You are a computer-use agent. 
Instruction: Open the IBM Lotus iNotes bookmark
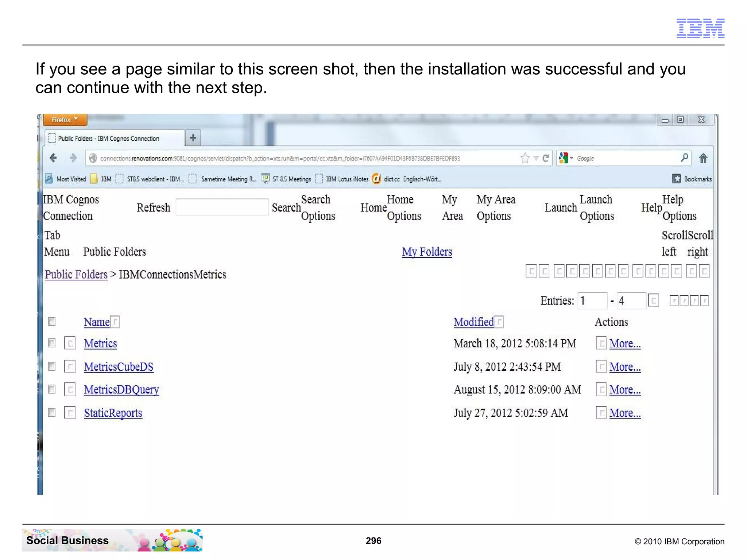[342, 179]
